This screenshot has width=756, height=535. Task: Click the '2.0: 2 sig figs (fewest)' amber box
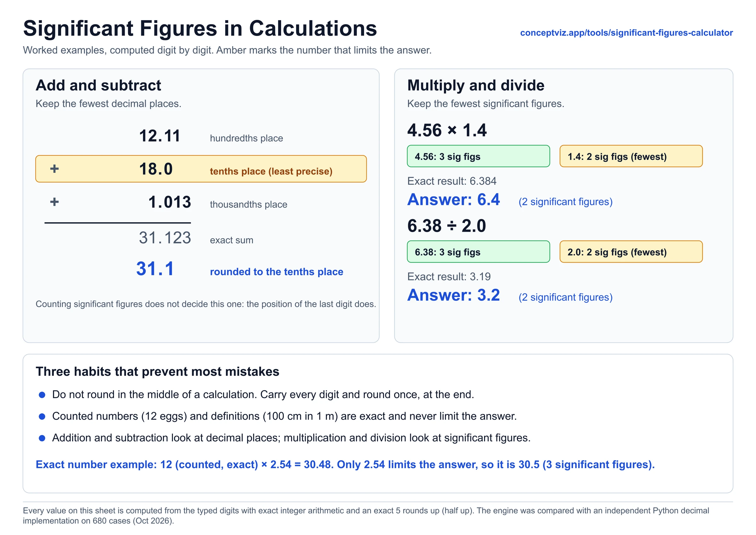tap(631, 252)
